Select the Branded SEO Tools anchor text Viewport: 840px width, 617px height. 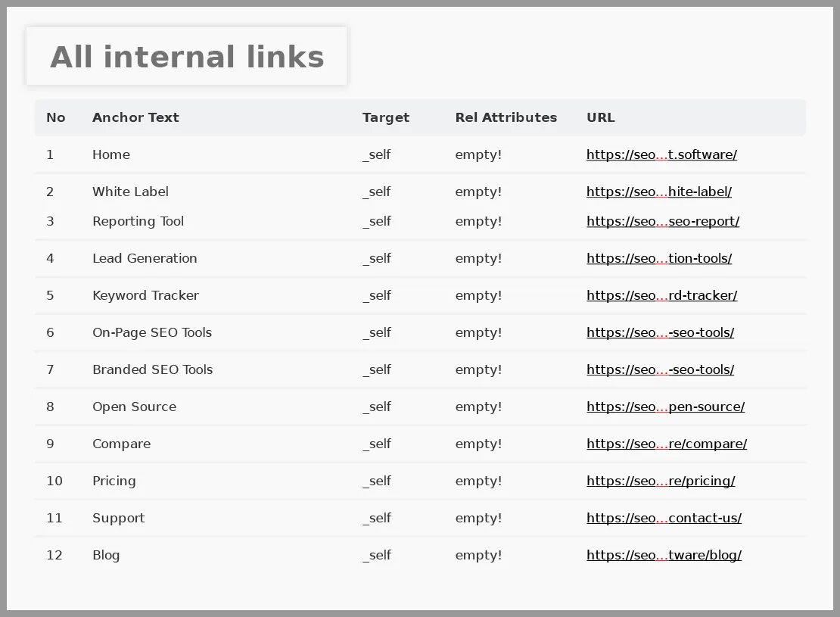pyautogui.click(x=152, y=369)
